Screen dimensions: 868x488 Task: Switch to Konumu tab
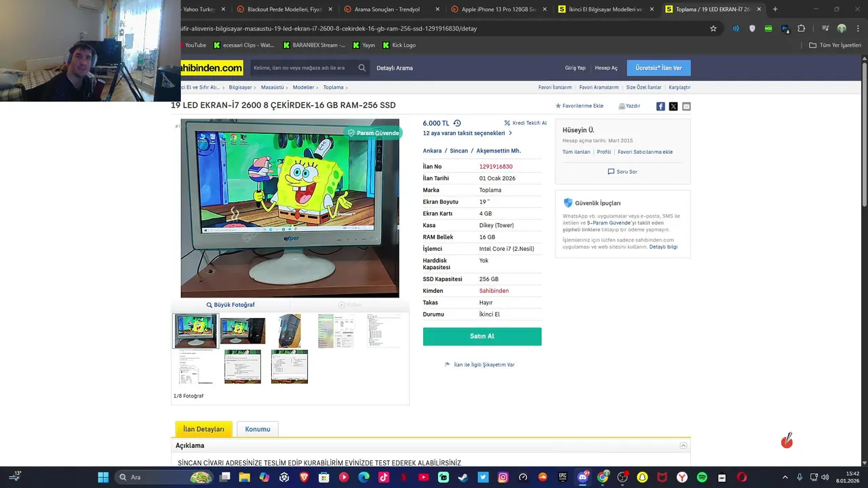258,429
